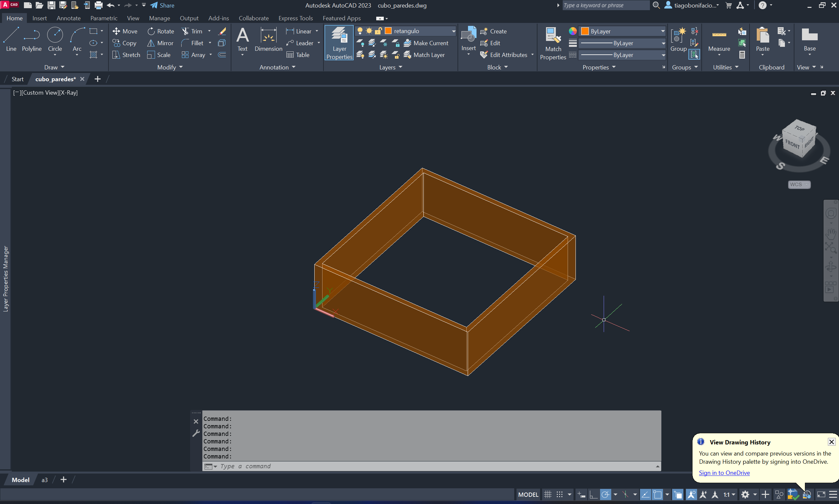Select the Measure utility tool
Viewport: 839px width, 504px height.
click(x=719, y=35)
